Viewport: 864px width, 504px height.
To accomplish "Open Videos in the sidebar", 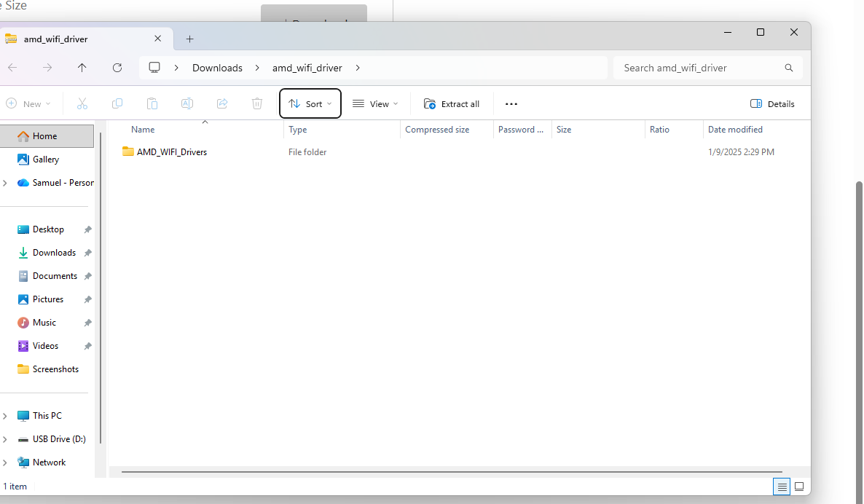I will click(x=45, y=346).
